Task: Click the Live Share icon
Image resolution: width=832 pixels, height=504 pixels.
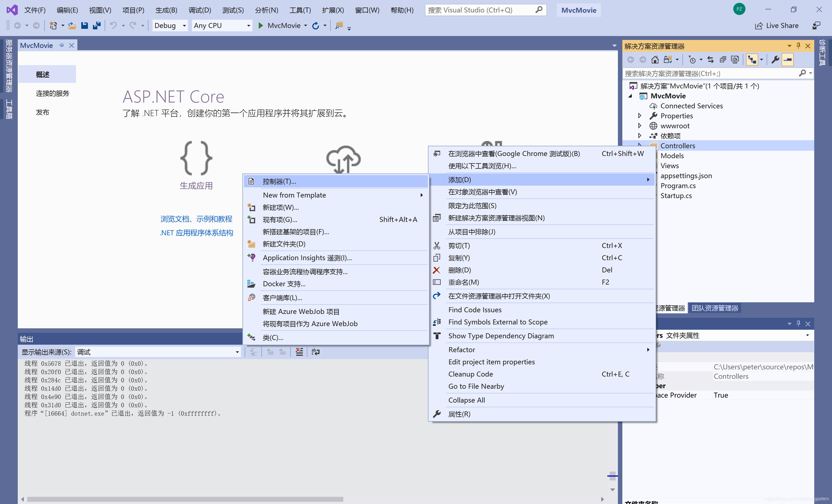Action: 759,26
